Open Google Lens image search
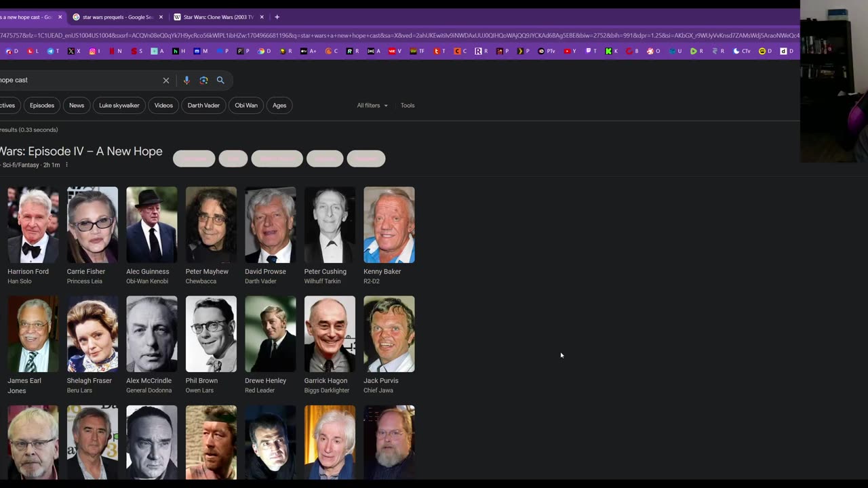The image size is (868, 488). pos(203,80)
